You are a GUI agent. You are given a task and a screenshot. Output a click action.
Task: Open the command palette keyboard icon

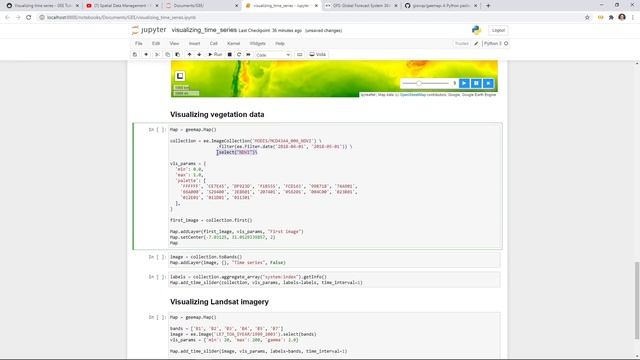(x=300, y=54)
